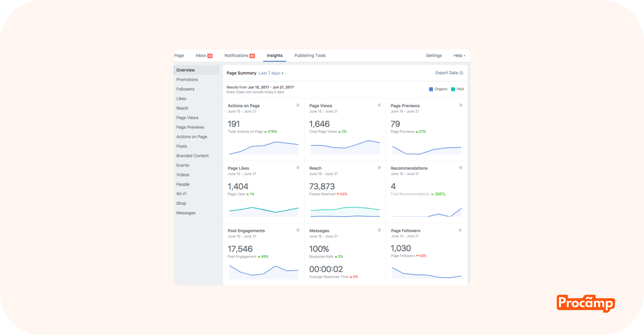Click the Recommendations line chart

pyautogui.click(x=427, y=212)
